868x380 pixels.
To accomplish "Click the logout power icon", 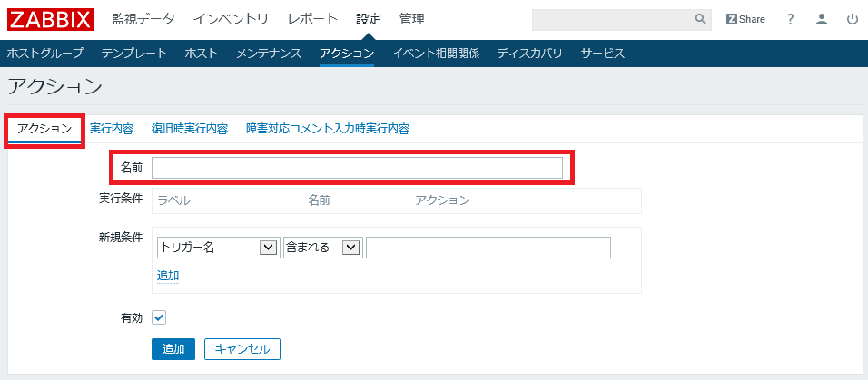I will coord(853,19).
